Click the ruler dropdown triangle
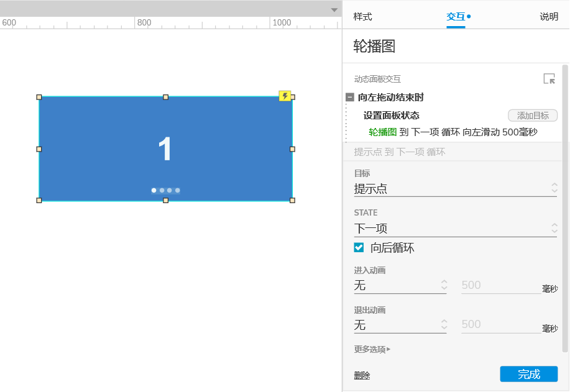 click(x=334, y=10)
